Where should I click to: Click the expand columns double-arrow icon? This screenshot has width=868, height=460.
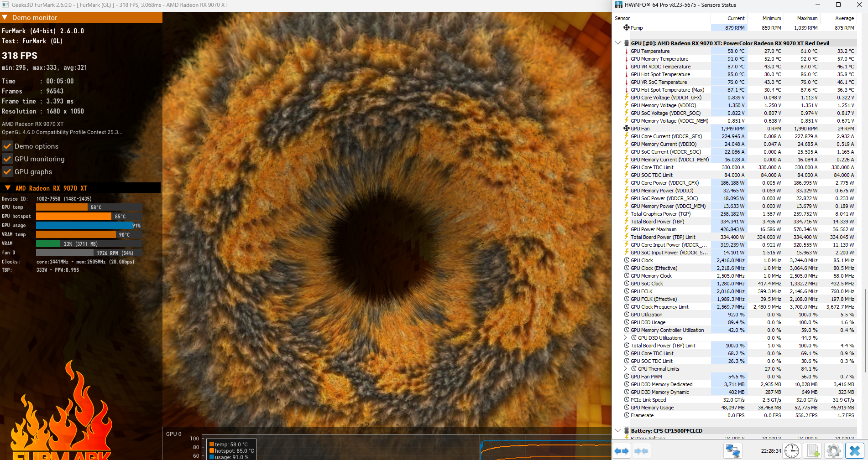click(621, 451)
